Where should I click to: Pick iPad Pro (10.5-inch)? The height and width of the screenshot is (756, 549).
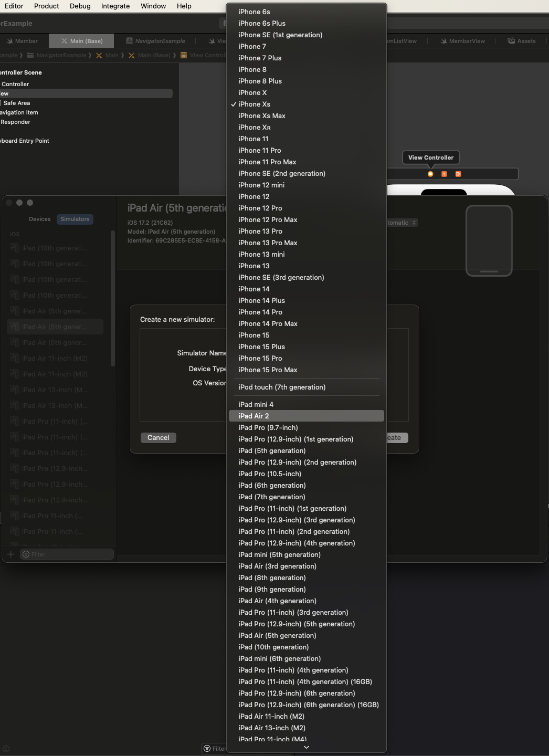[x=307, y=474]
